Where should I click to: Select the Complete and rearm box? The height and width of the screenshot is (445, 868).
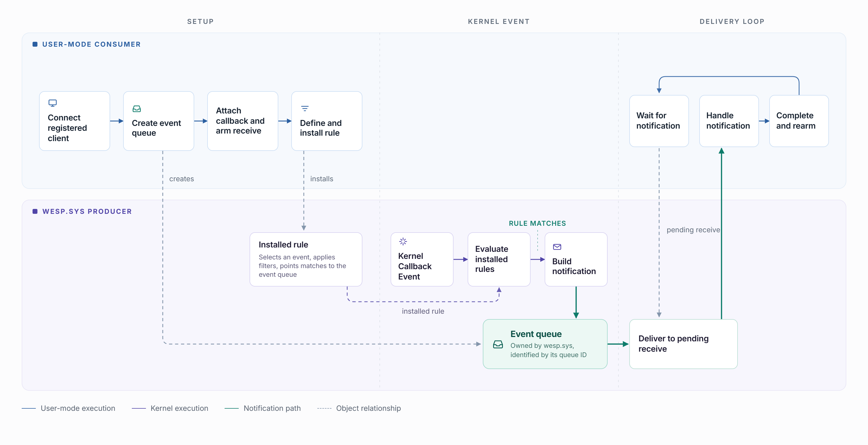click(x=799, y=121)
